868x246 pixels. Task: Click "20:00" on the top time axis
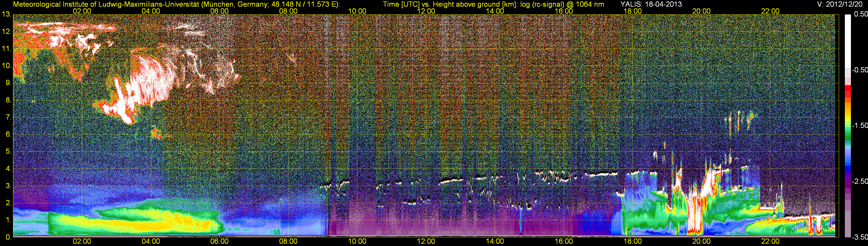(x=702, y=11)
